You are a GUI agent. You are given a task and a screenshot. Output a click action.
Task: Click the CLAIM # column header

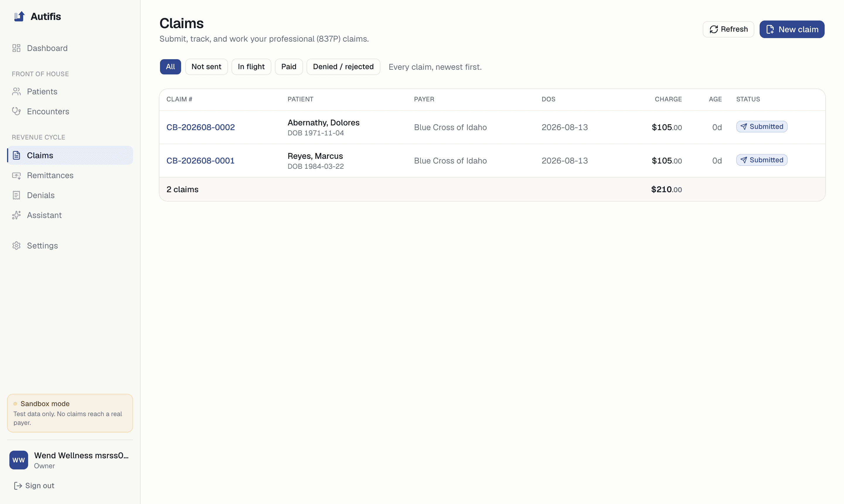(179, 99)
